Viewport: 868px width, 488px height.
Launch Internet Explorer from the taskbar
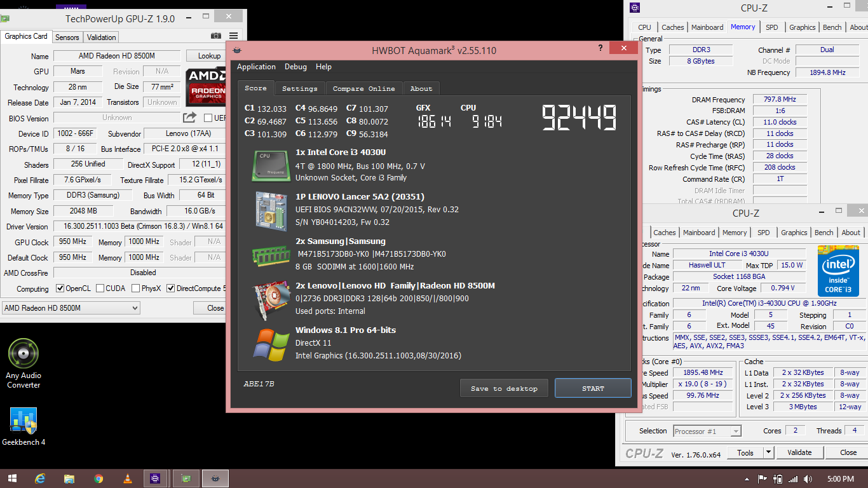pyautogui.click(x=41, y=478)
